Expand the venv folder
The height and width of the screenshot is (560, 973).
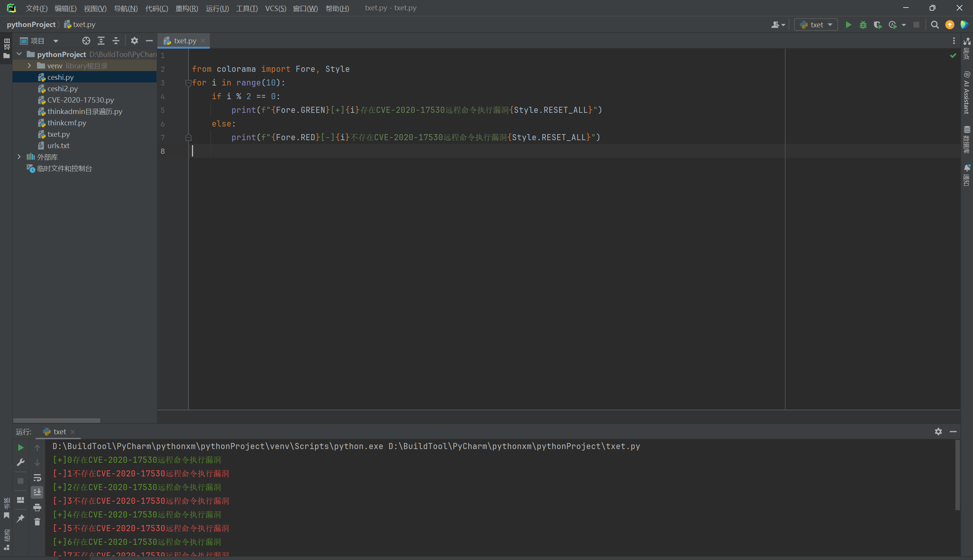tap(29, 66)
